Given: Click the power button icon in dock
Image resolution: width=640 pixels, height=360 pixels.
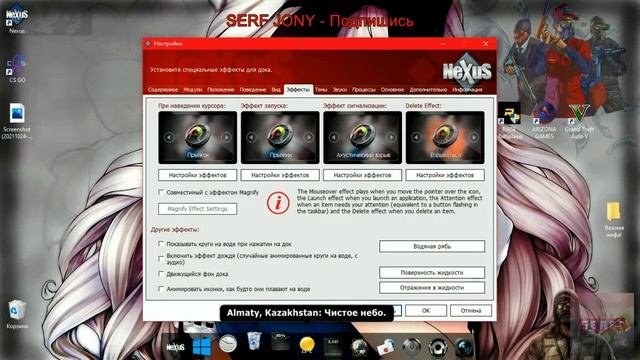Looking at the screenshot, I should 411,347.
